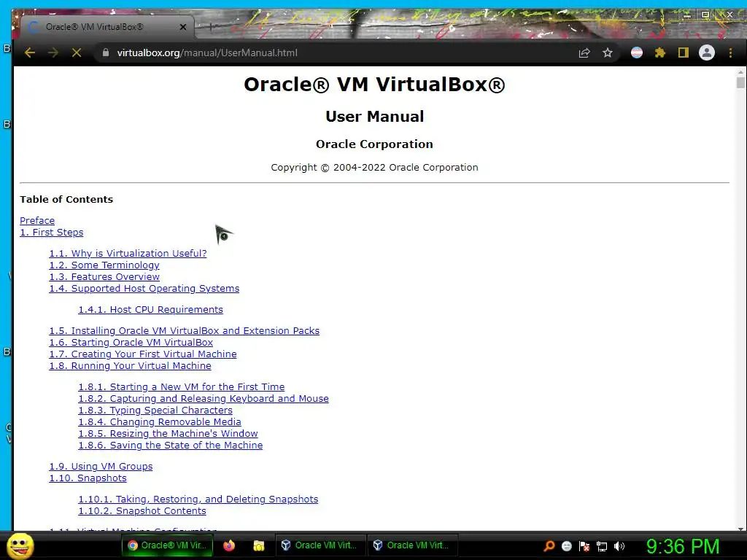Bookmark this page with the star icon
The height and width of the screenshot is (560, 747).
608,52
